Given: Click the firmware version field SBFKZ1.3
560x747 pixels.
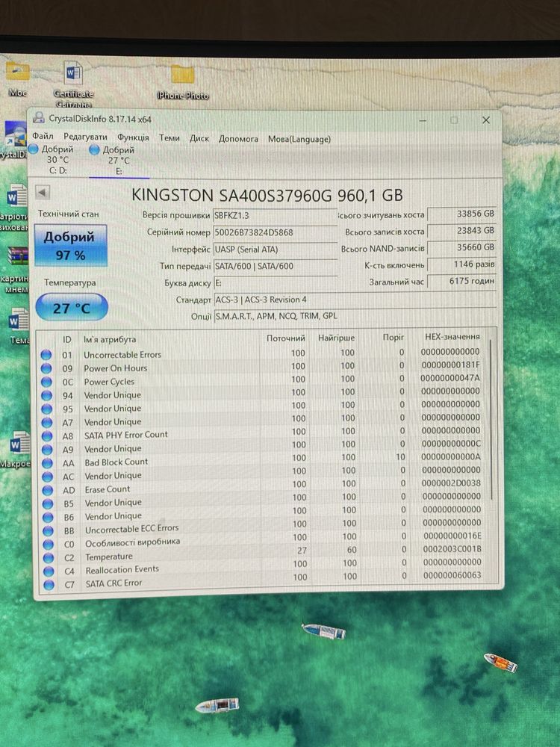Looking at the screenshot, I should tap(274, 215).
